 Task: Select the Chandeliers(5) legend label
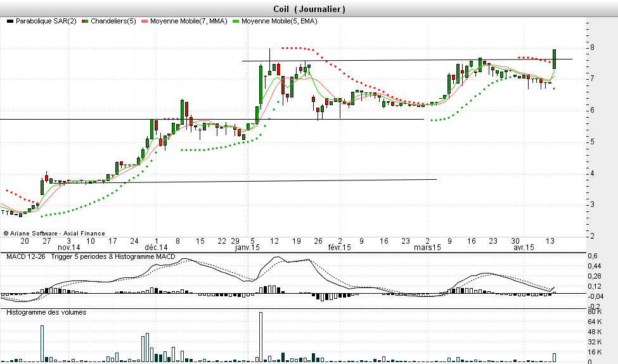point(113,21)
